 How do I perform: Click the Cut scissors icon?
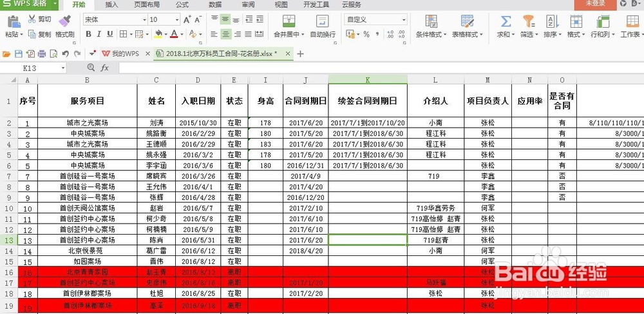pos(32,19)
